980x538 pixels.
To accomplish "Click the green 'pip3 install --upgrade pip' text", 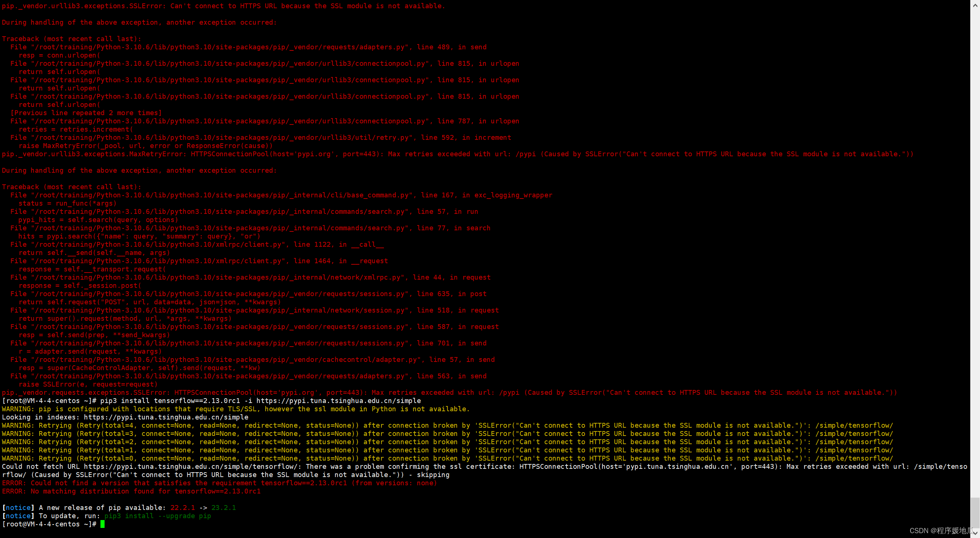I will click(x=158, y=516).
